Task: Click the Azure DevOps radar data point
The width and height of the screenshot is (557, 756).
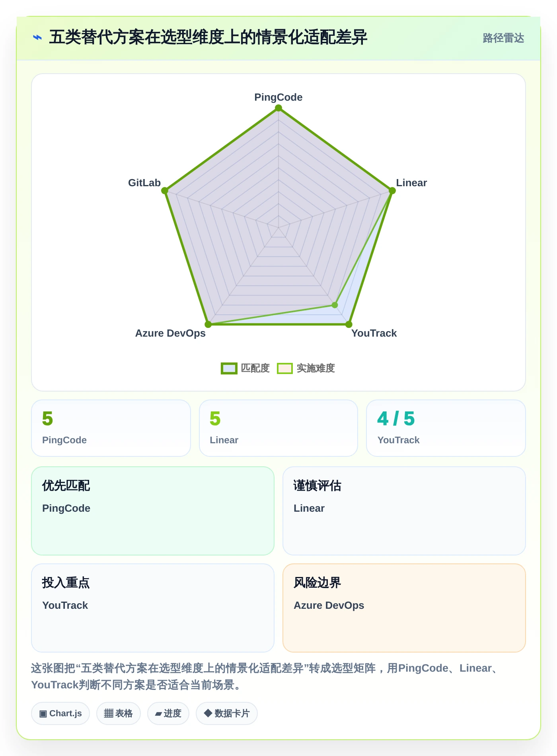Action: 208,324
